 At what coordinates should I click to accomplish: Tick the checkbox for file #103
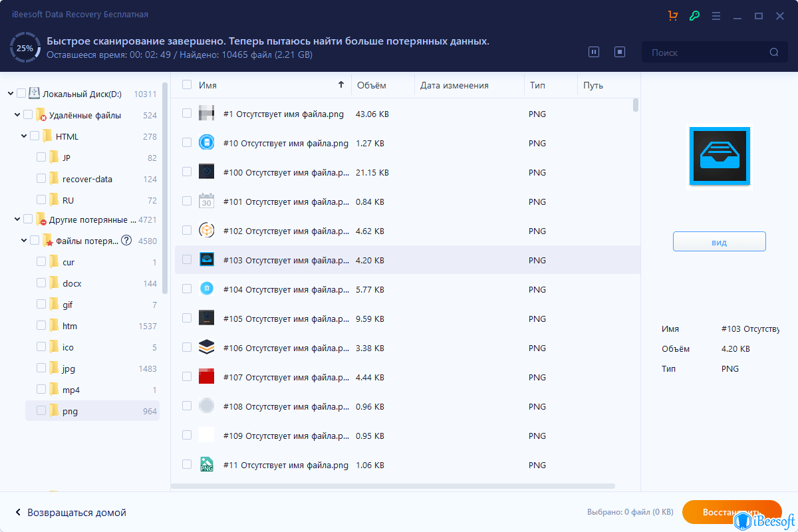187,259
